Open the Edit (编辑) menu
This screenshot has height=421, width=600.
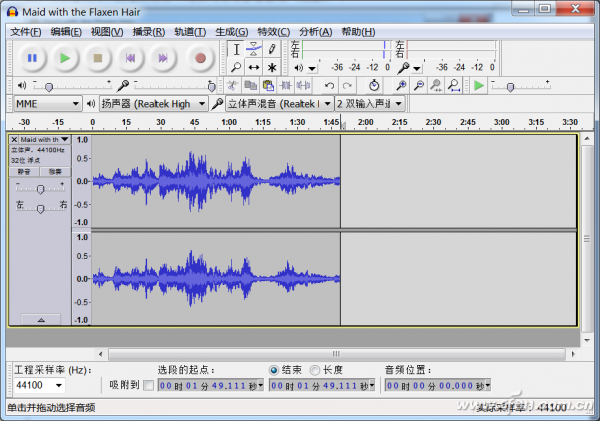click(66, 32)
